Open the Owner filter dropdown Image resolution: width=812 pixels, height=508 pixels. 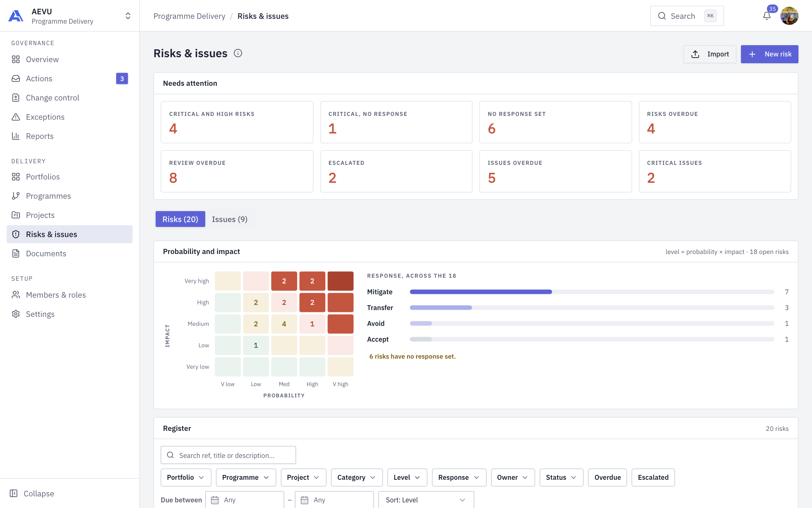tap(513, 478)
